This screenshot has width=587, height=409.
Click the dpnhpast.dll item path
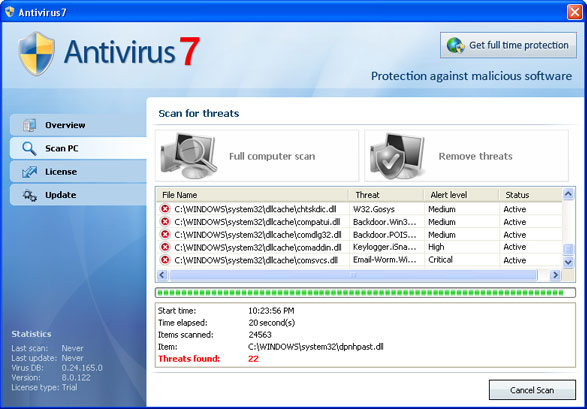click(316, 347)
